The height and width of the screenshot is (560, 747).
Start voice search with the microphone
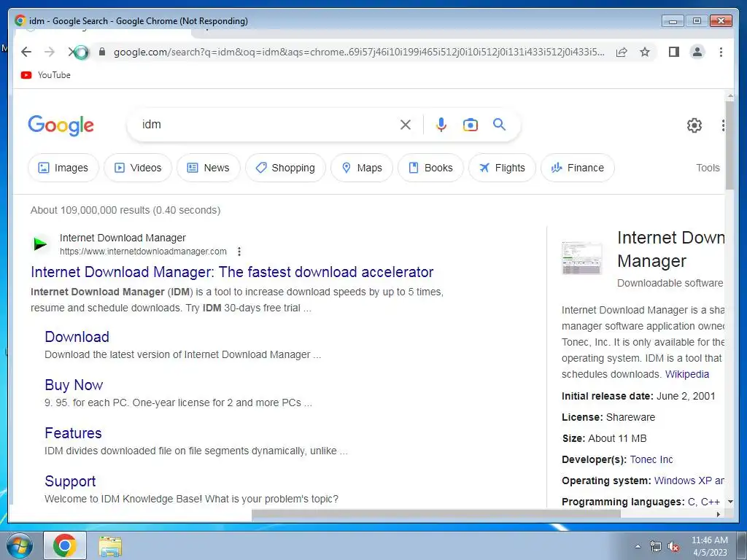(441, 125)
